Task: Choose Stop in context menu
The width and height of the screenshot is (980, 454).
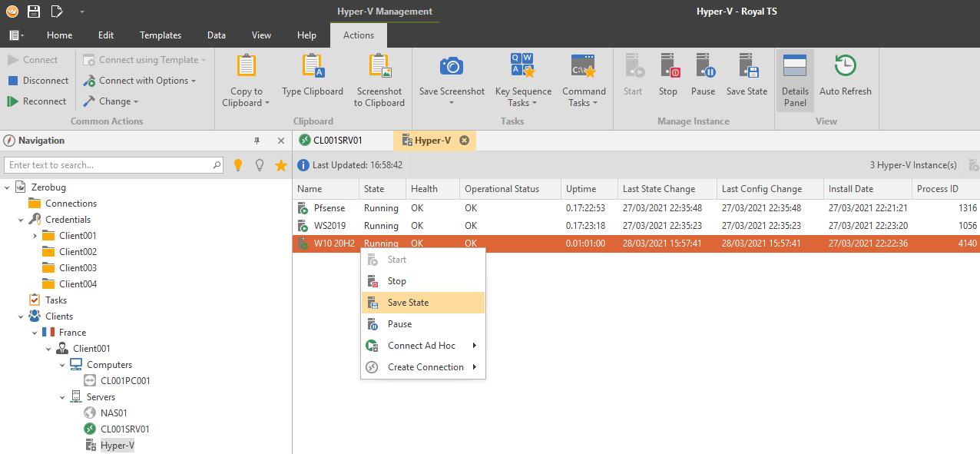Action: click(423, 281)
